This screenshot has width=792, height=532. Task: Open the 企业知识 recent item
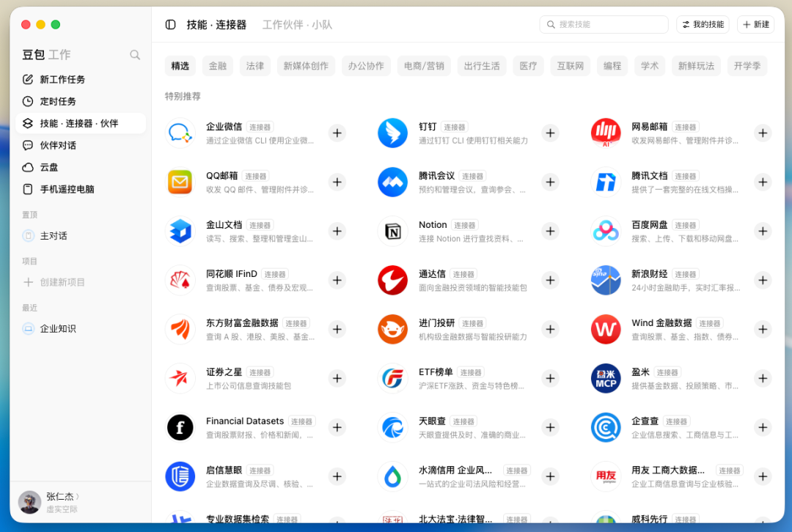(81, 329)
